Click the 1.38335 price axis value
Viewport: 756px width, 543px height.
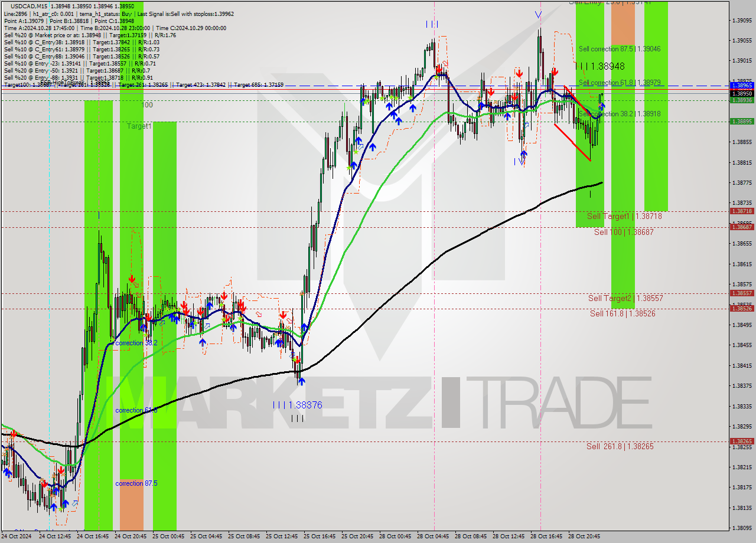[x=742, y=407]
